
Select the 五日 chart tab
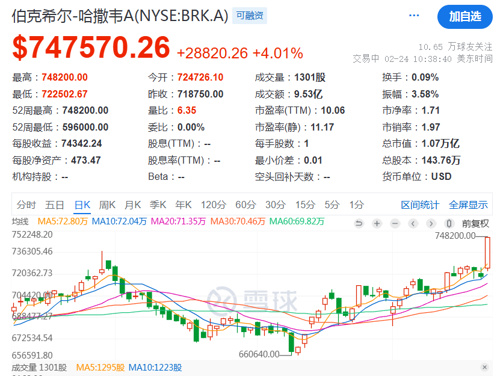[x=55, y=205]
